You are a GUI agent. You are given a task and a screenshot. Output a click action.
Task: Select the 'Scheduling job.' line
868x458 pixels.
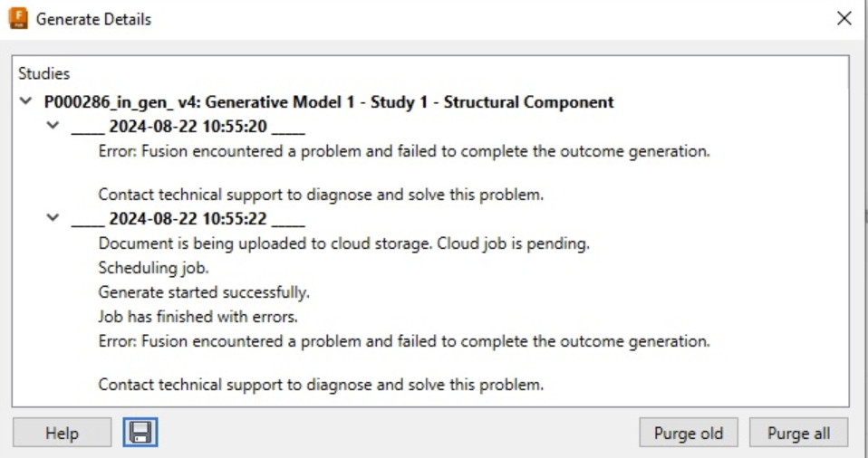147,269
